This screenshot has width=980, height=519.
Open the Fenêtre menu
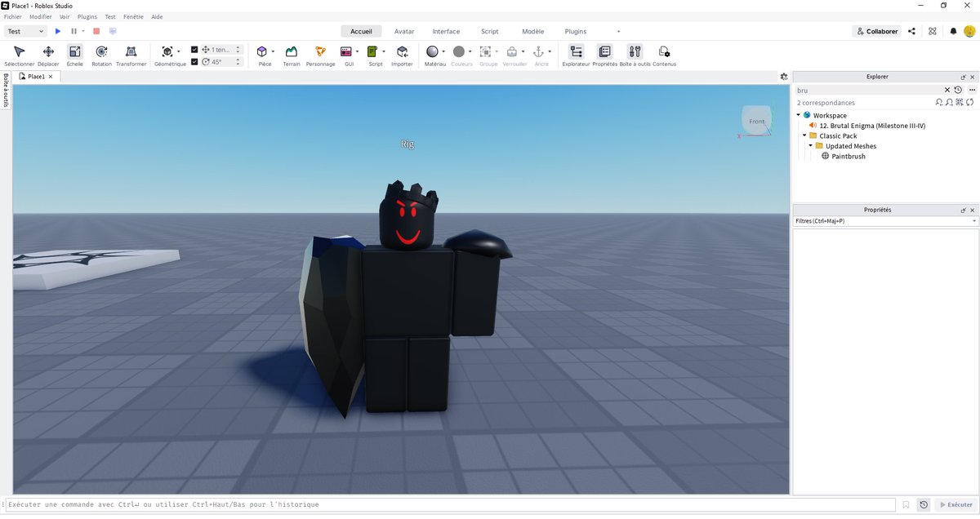tap(133, 16)
